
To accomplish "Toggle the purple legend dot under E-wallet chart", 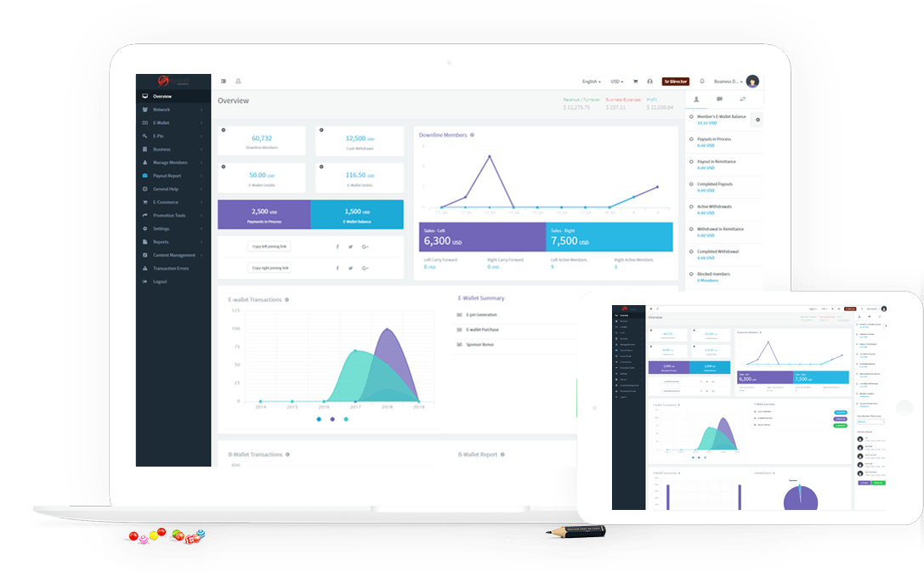I will (x=332, y=419).
